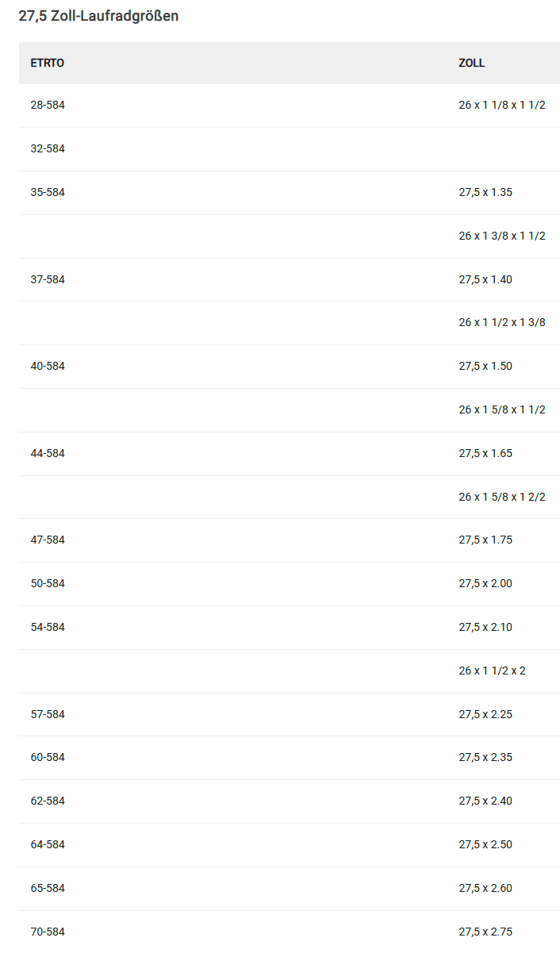Select the 27,5 x 2.25 size
560x953 pixels.
[485, 714]
